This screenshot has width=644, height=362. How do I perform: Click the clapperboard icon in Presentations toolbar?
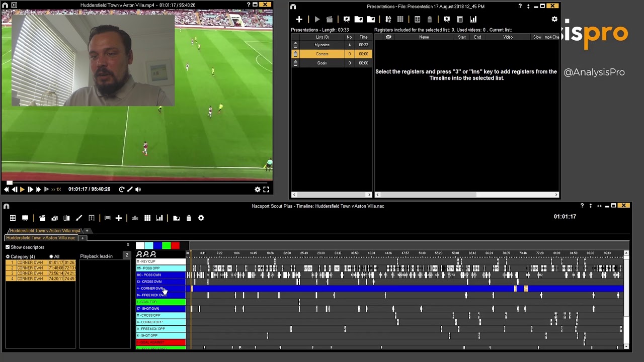click(x=330, y=19)
